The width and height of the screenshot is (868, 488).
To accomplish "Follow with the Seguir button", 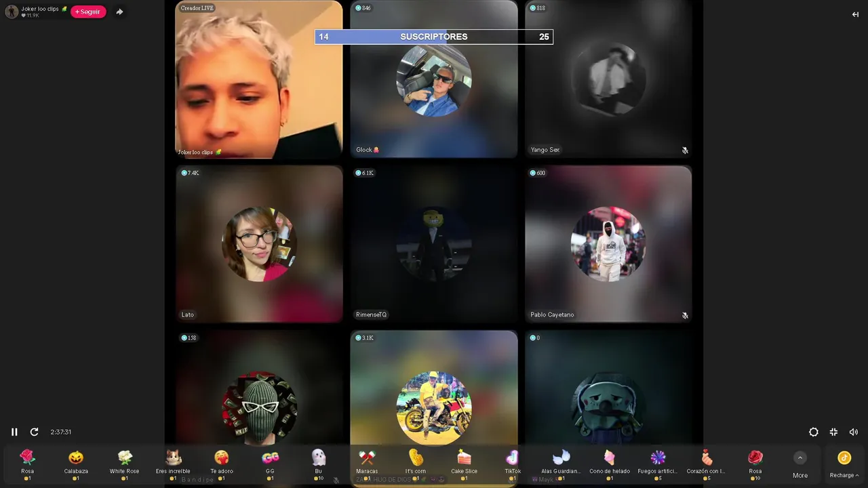I will [88, 12].
